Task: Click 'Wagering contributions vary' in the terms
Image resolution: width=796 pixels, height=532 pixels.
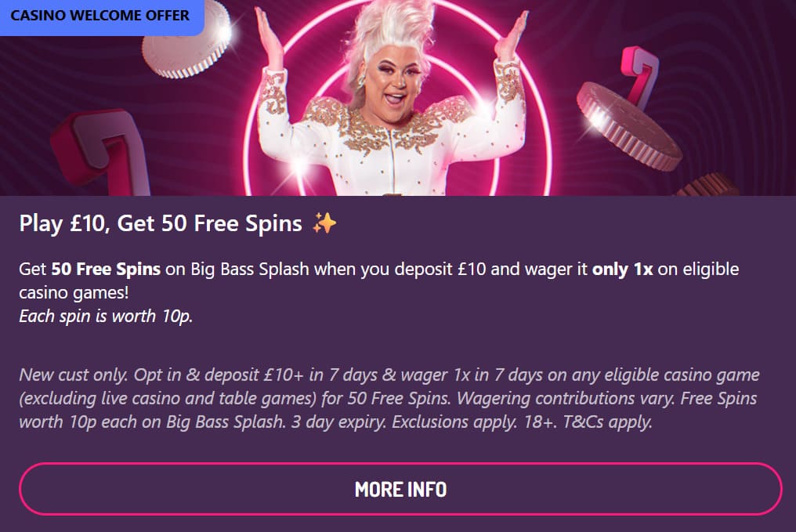Action: click(566, 399)
